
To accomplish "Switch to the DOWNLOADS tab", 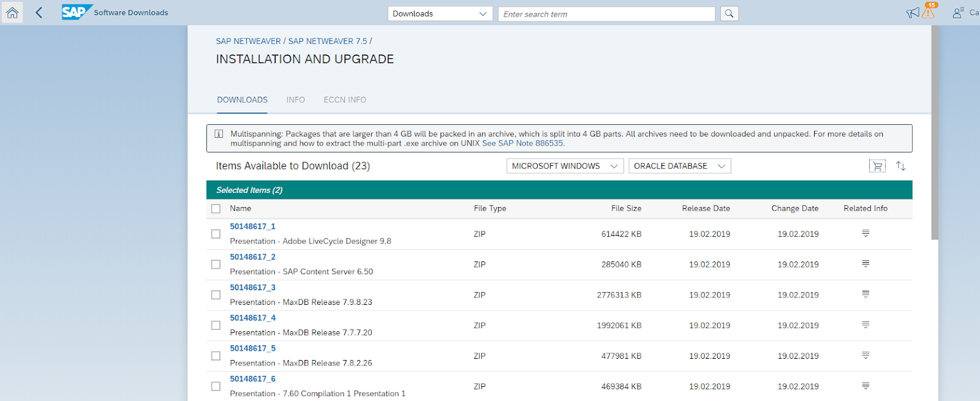I will 242,100.
